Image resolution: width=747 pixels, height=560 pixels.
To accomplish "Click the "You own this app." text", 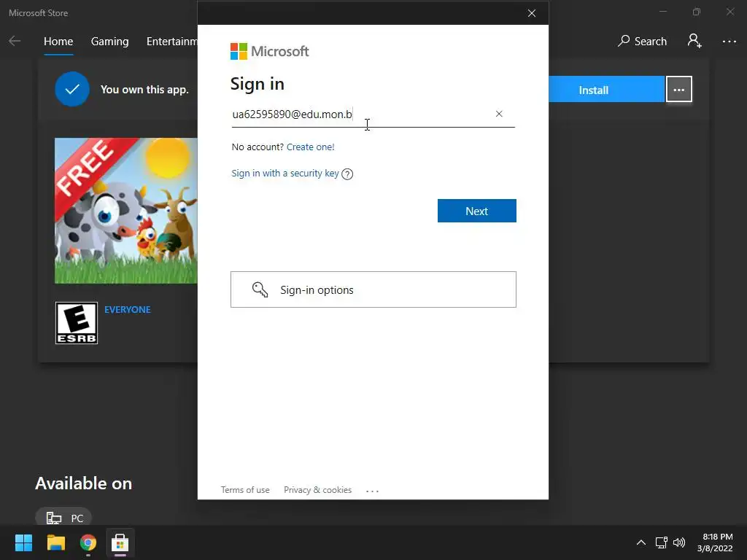I will point(144,90).
